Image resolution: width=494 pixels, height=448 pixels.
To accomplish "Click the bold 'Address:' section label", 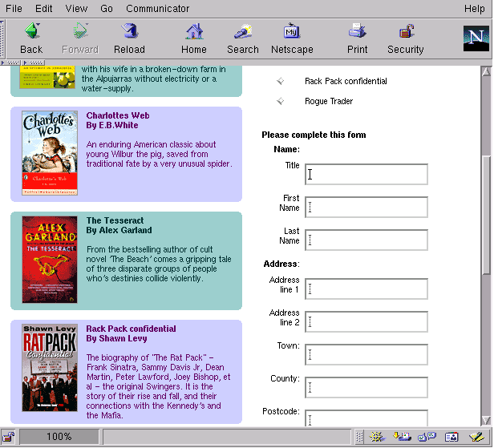I will coord(281,264).
